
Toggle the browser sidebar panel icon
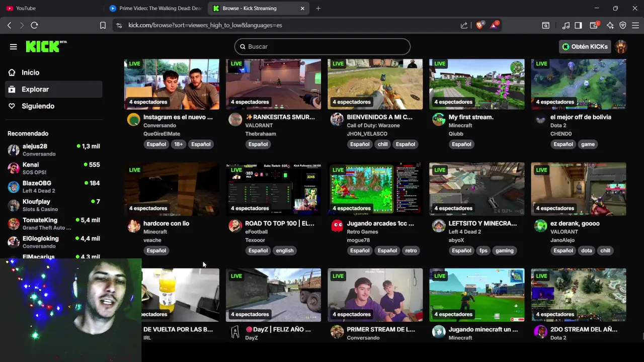pyautogui.click(x=579, y=25)
